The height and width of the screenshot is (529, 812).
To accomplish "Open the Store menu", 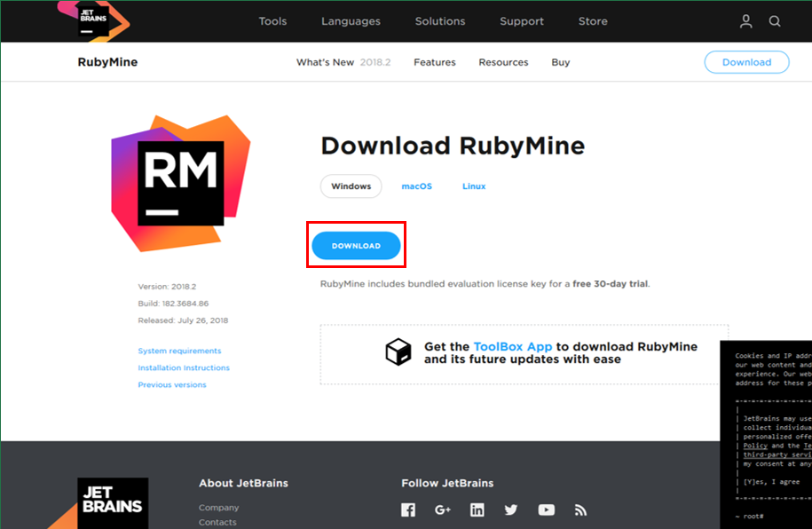I will coord(592,21).
